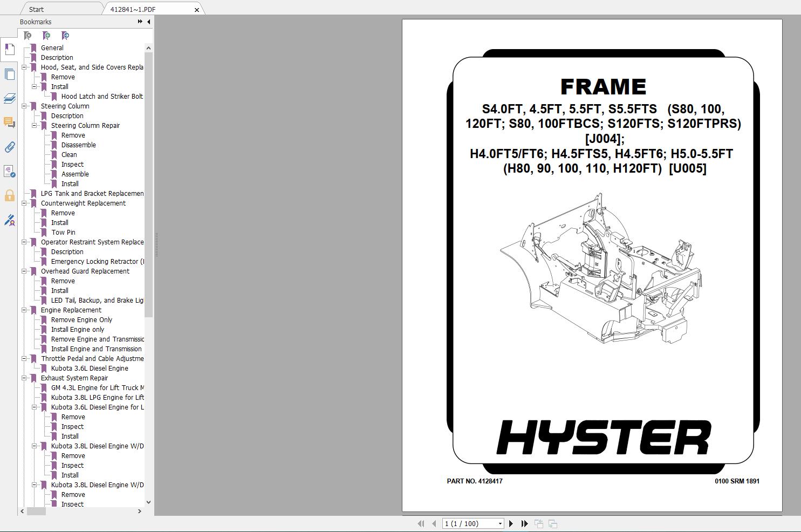
Task: Collapse the Steering Column Repair node
Action: pyautogui.click(x=35, y=126)
